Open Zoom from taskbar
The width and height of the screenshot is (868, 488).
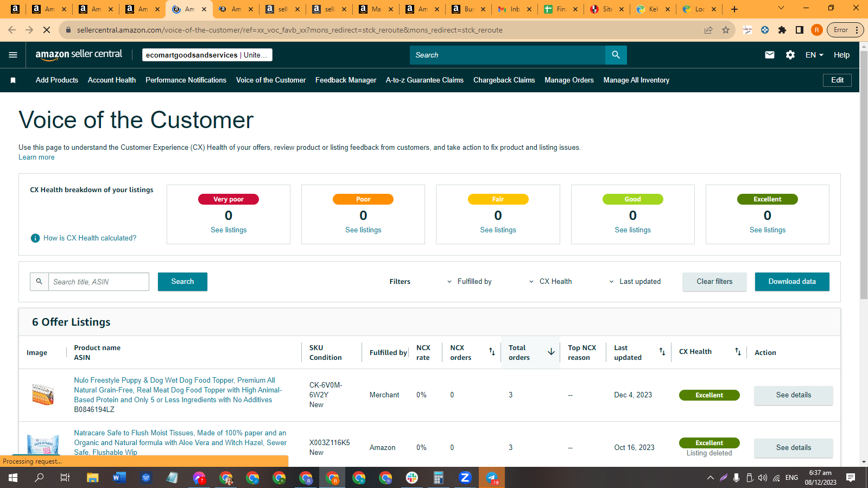pos(465,478)
